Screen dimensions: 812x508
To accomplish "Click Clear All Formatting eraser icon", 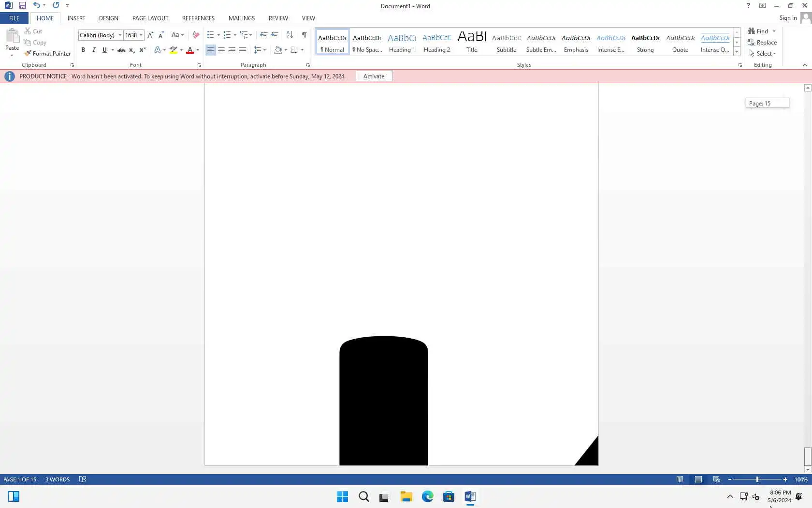I will coord(196,35).
